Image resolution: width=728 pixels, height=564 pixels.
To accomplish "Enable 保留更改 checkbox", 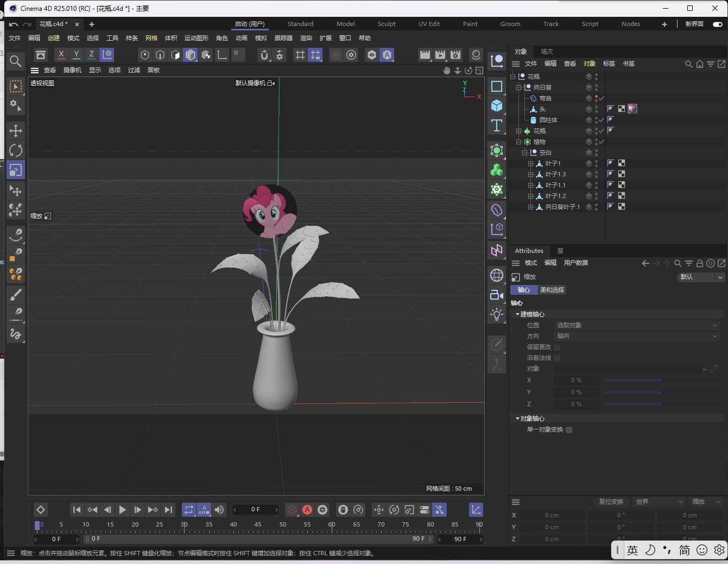I will coord(557,347).
